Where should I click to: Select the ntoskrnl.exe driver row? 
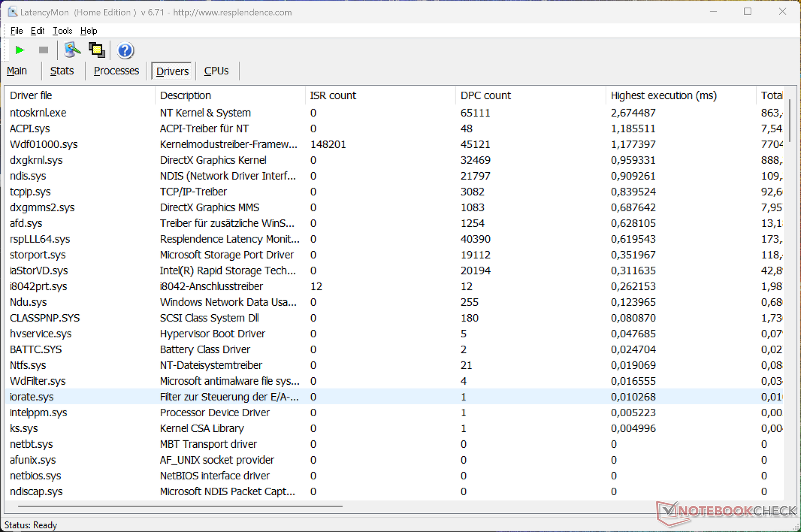[394, 113]
